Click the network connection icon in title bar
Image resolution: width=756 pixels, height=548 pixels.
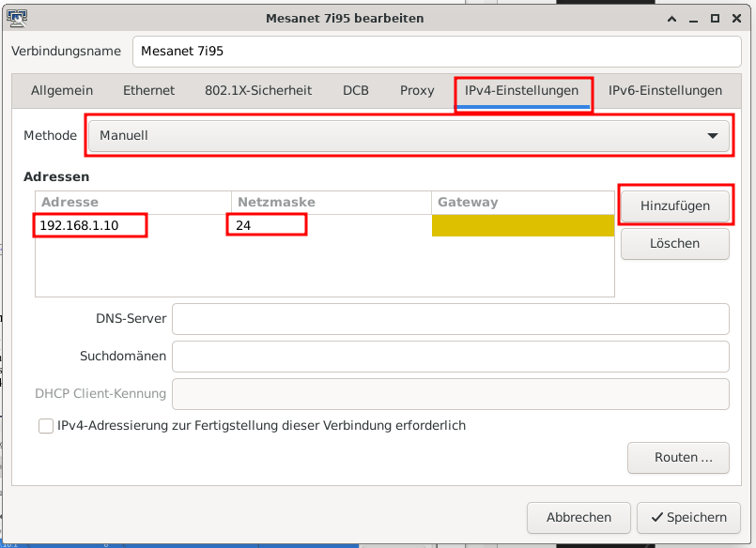[x=17, y=19]
